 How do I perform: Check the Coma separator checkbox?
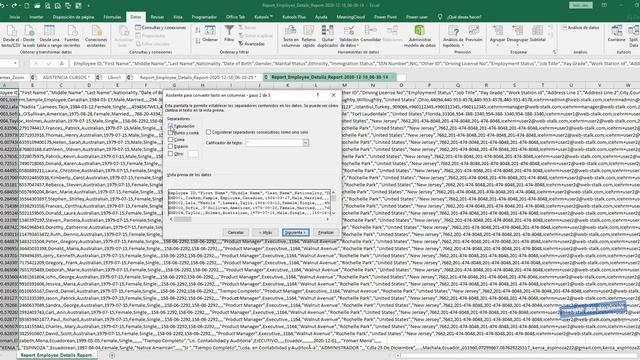pyautogui.click(x=171, y=140)
